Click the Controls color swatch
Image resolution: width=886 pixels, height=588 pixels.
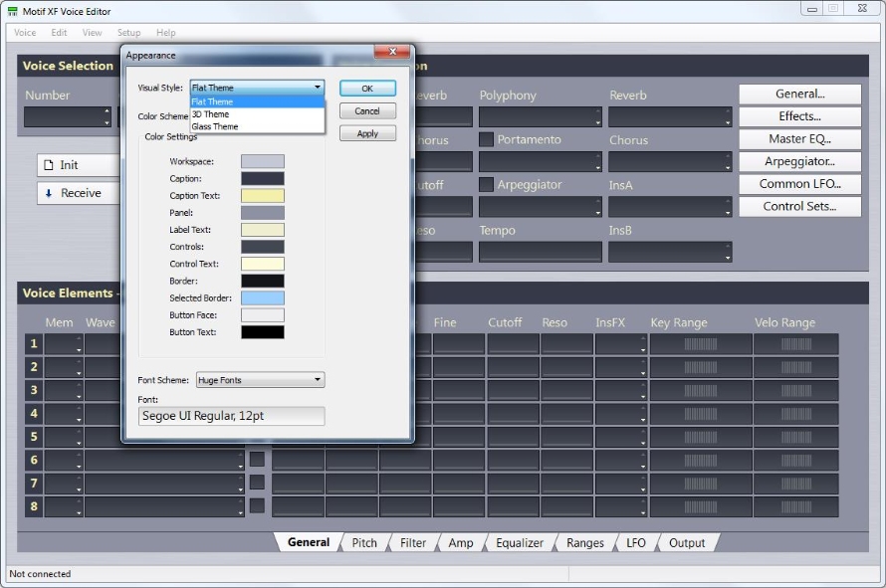pos(263,247)
